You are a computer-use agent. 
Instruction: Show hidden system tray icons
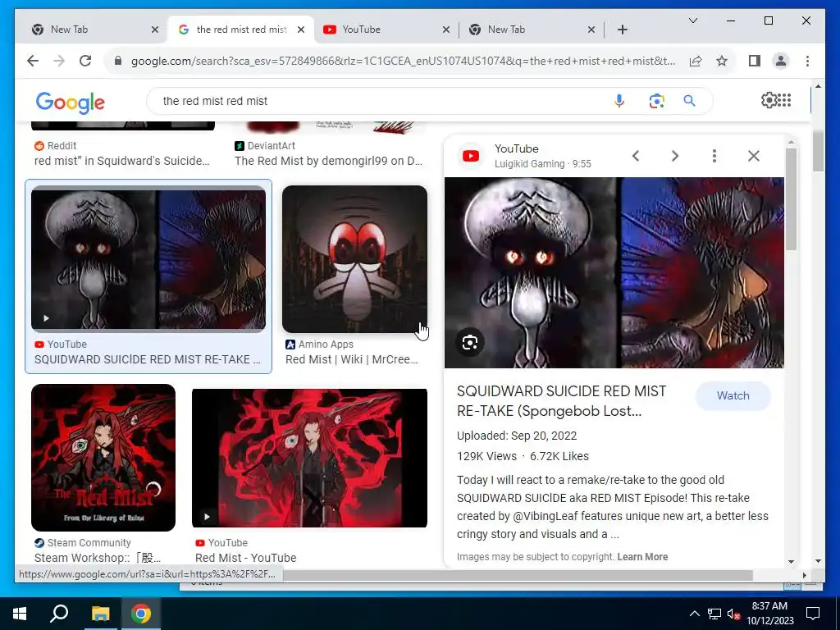pos(694,614)
